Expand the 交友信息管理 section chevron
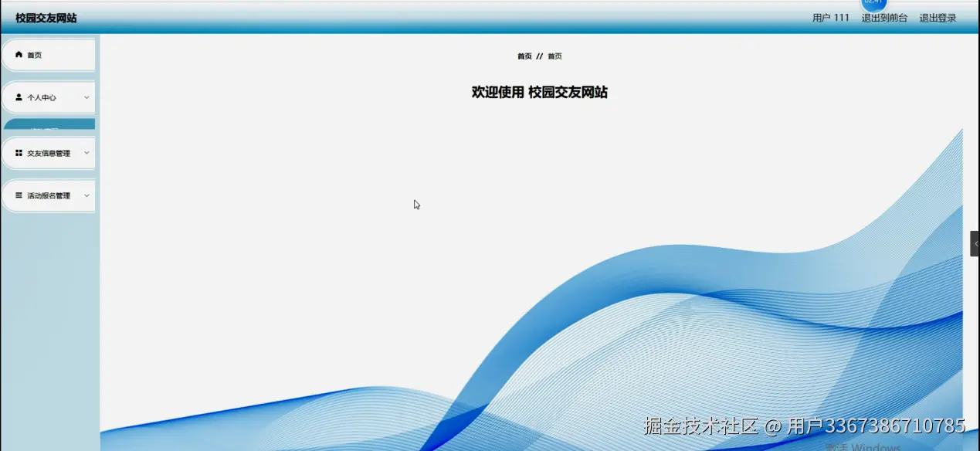980x451 pixels. [x=86, y=153]
